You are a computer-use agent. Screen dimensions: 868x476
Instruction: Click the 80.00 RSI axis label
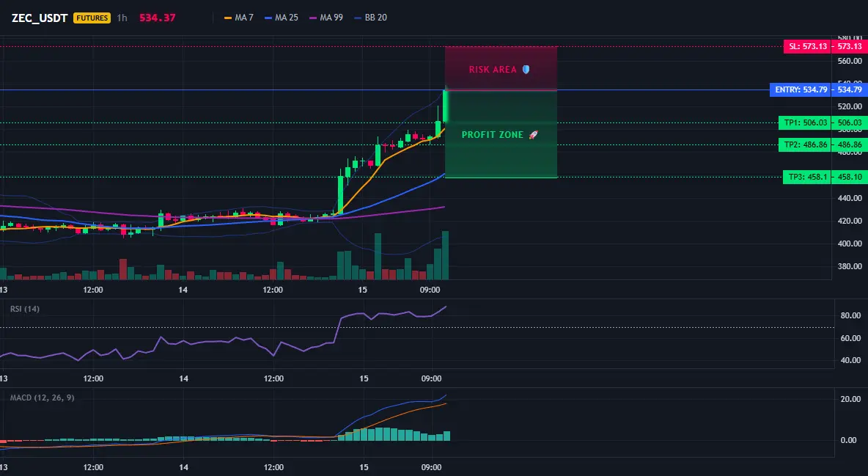click(x=850, y=315)
